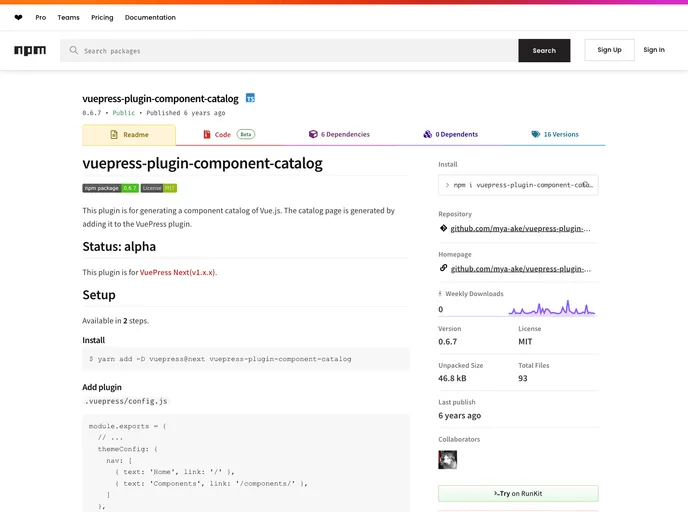Click the weekly downloads sparkline chart
The width and height of the screenshot is (688, 512).
click(x=552, y=308)
